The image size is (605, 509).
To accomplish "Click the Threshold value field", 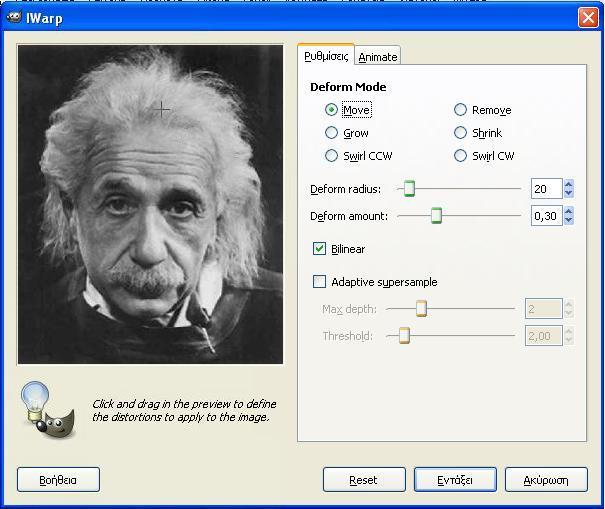I will coord(543,336).
